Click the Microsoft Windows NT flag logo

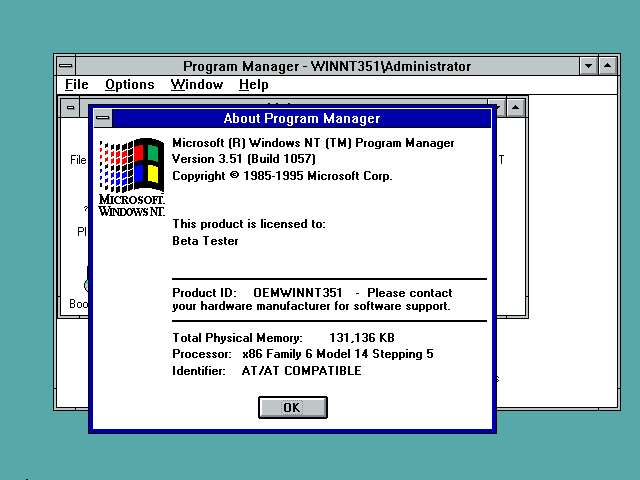point(131,177)
